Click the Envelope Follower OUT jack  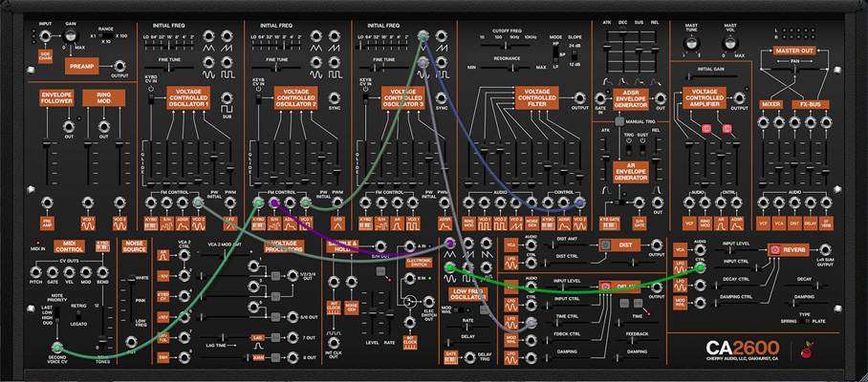pos(69,127)
